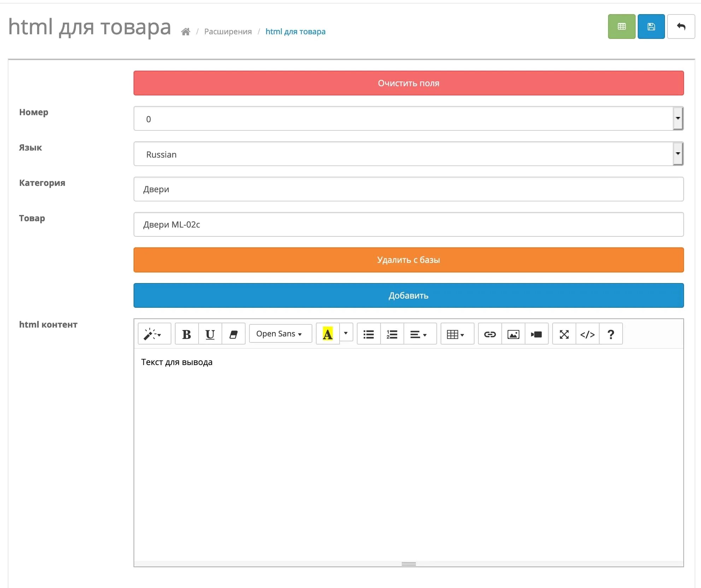Open the magic wand style menu
The image size is (701, 588).
[x=153, y=334]
